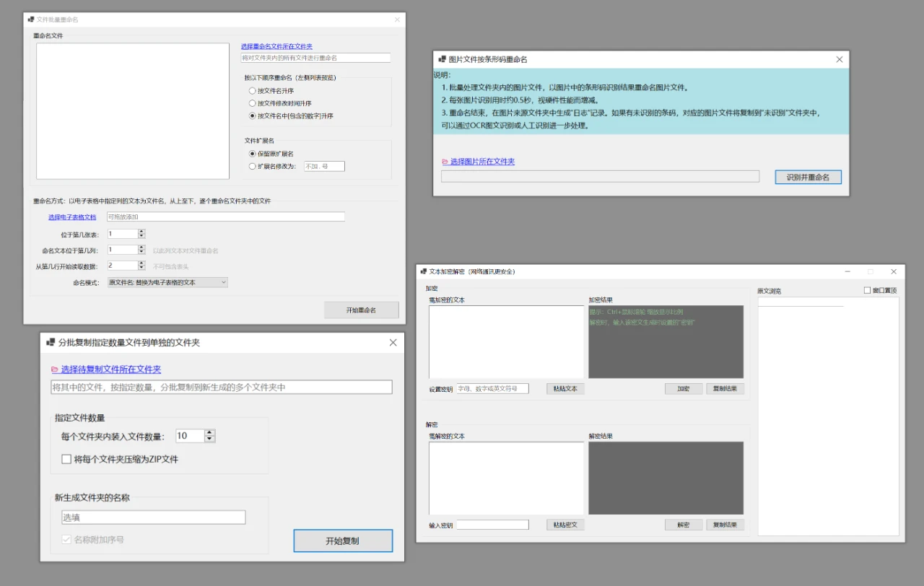Decrease 每个文件夹内装入文件数量 with down arrow
924x586 pixels.
(x=209, y=439)
